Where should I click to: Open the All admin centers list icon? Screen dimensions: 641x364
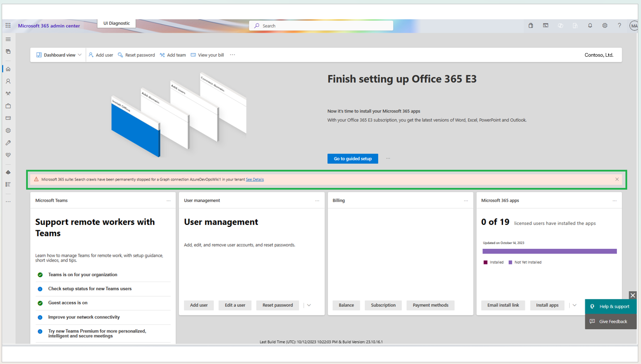click(8, 185)
